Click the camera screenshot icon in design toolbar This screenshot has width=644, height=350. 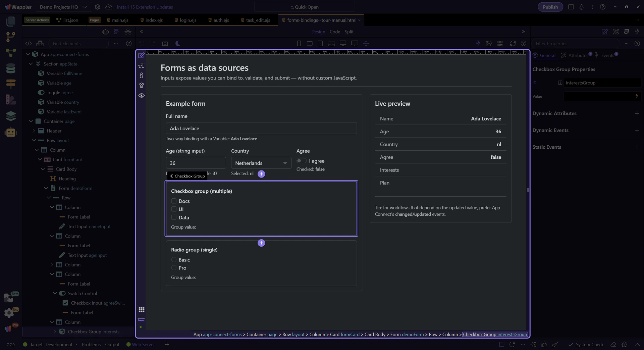(x=165, y=43)
